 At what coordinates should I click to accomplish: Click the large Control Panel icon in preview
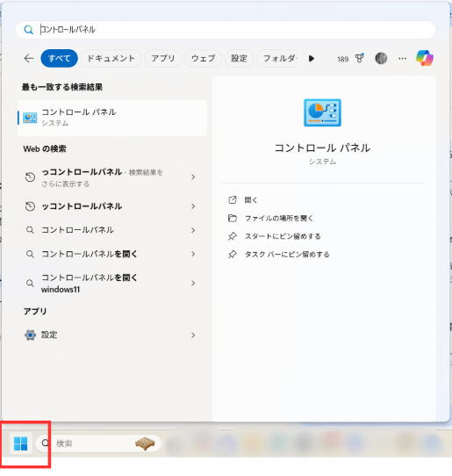322,112
